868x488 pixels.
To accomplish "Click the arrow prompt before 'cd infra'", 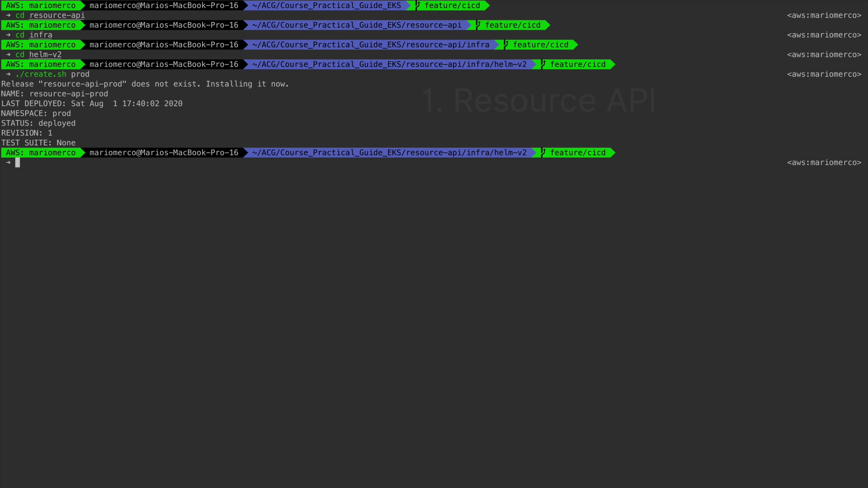I will tap(8, 35).
